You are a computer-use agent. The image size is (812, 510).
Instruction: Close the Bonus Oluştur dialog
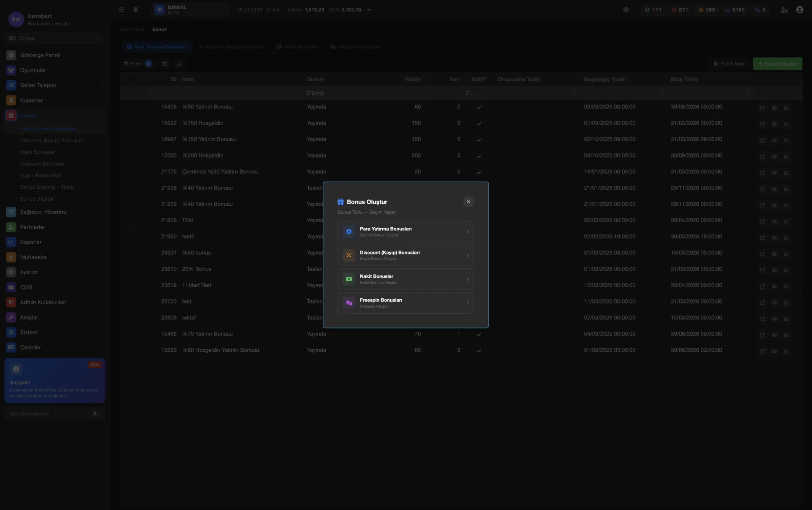click(468, 202)
